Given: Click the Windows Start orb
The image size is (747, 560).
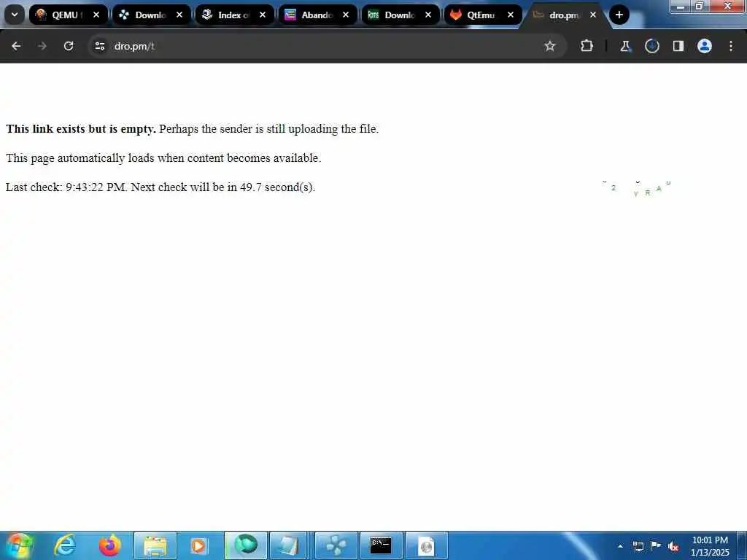Looking at the screenshot, I should [19, 545].
